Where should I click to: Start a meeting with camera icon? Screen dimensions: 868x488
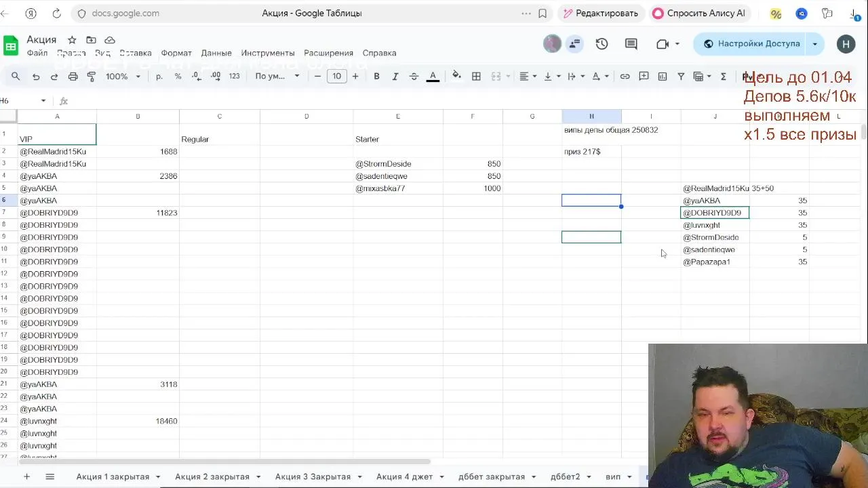coord(663,44)
